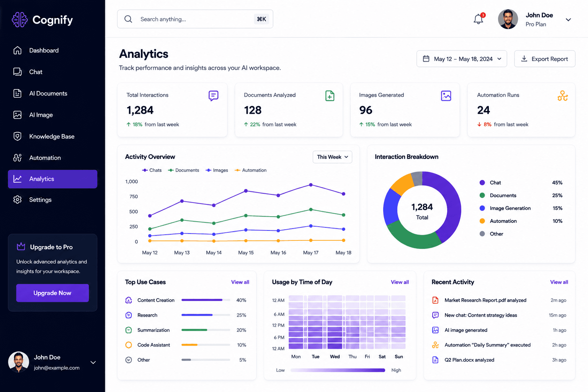Screen dimensions: 588x392
Task: Click View all in Top Use Cases
Action: click(240, 282)
